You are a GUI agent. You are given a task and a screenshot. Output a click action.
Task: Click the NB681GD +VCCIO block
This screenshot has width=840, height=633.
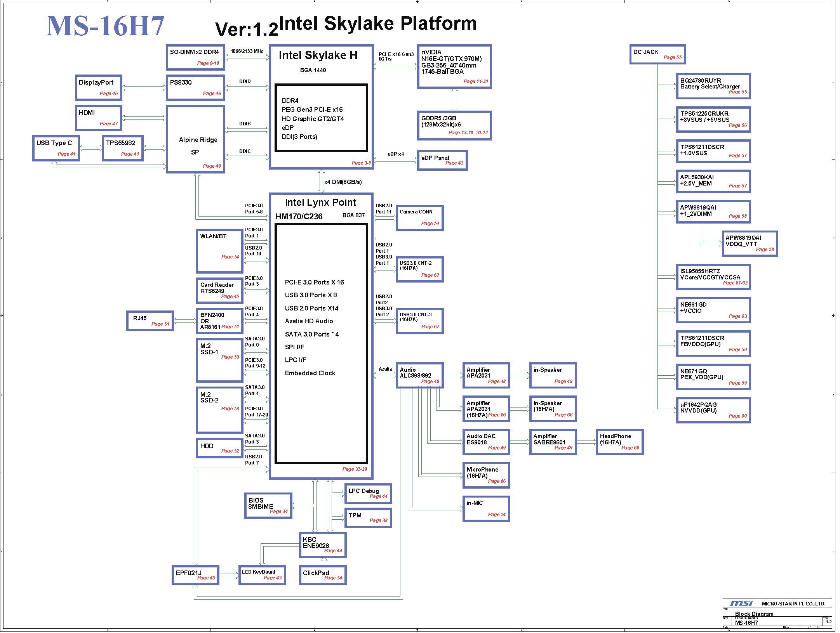pos(713,310)
